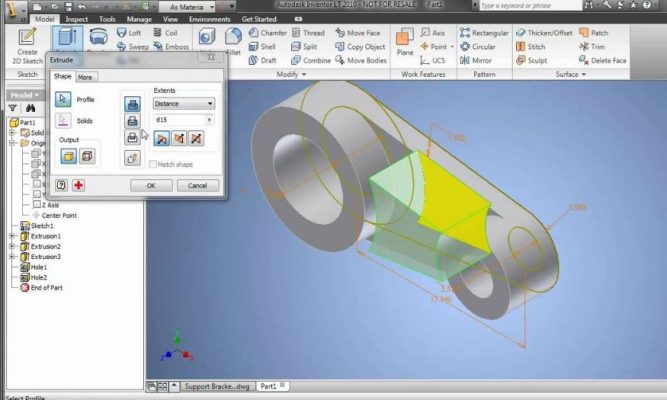Image resolution: width=667 pixels, height=400 pixels.
Task: Open the Inspect ribbon tab
Action: 76,18
